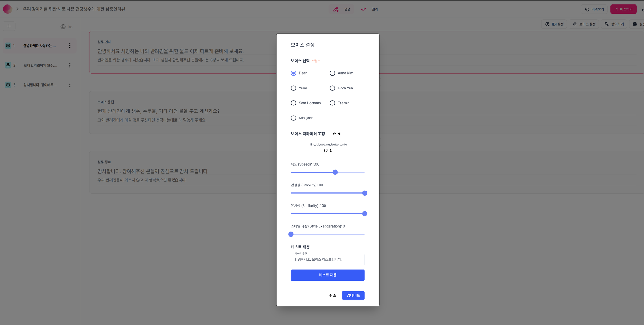The image size is (644, 325).
Task: Select question 2 현재 반려견에게 in sidebar
Action: [x=39, y=65]
